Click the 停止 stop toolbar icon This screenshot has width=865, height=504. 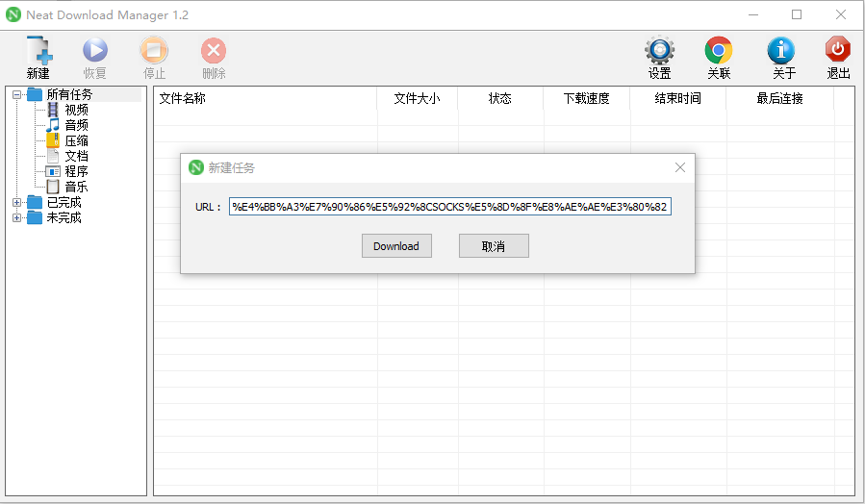(x=154, y=52)
